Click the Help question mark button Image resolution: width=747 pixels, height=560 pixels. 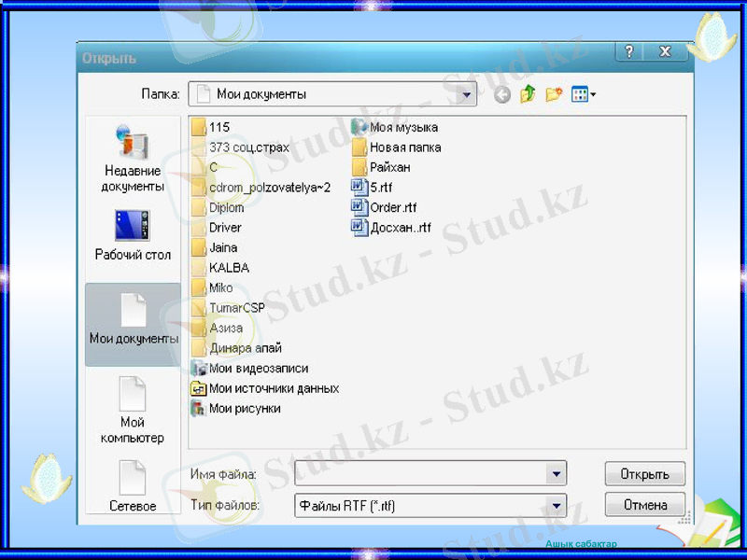[629, 52]
